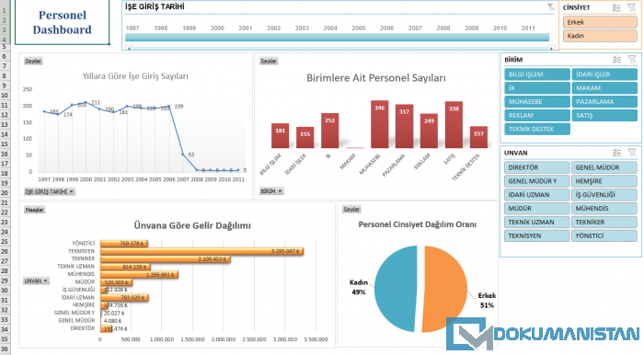The height and width of the screenshot is (355, 644).
Task: Enable multi-select in BİRİM slicer
Action: coord(617,60)
